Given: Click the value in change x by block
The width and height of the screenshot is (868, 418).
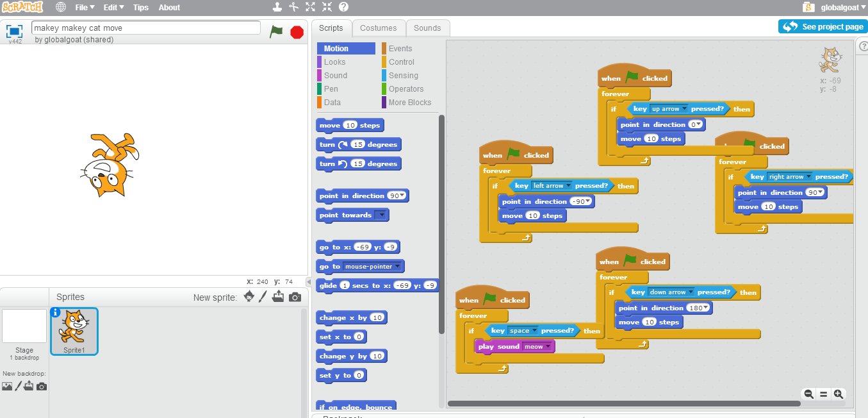Looking at the screenshot, I should click(x=377, y=318).
